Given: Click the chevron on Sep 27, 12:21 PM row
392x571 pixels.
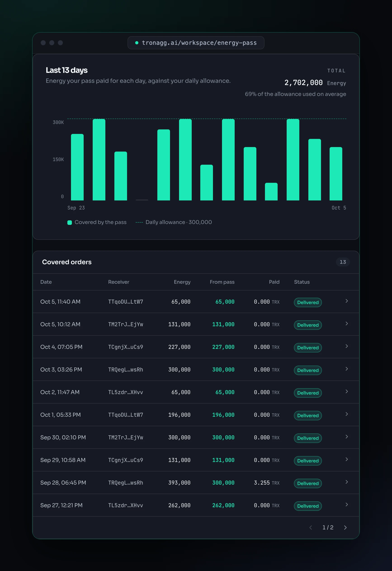Looking at the screenshot, I should pyautogui.click(x=347, y=504).
